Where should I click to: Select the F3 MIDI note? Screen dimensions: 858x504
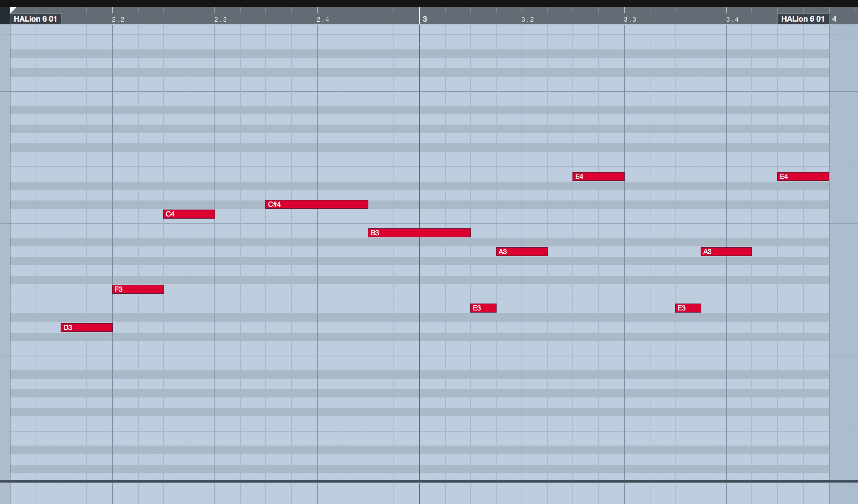[138, 289]
